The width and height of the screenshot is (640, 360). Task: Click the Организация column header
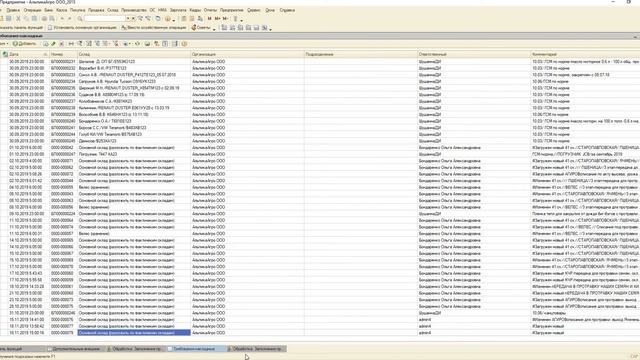pyautogui.click(x=247, y=54)
